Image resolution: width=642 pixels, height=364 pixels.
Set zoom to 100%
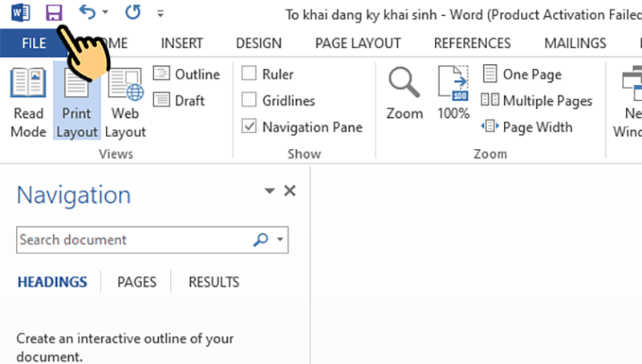coord(453,93)
